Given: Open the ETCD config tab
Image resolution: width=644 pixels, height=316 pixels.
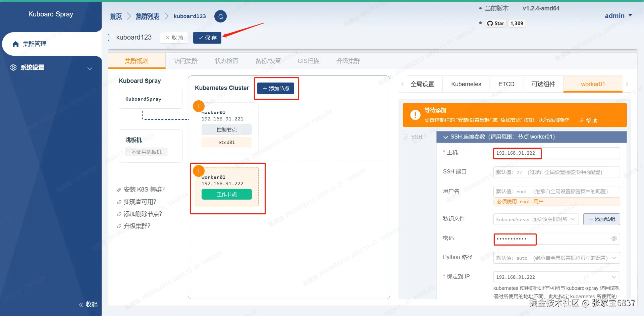Looking at the screenshot, I should pos(506,84).
